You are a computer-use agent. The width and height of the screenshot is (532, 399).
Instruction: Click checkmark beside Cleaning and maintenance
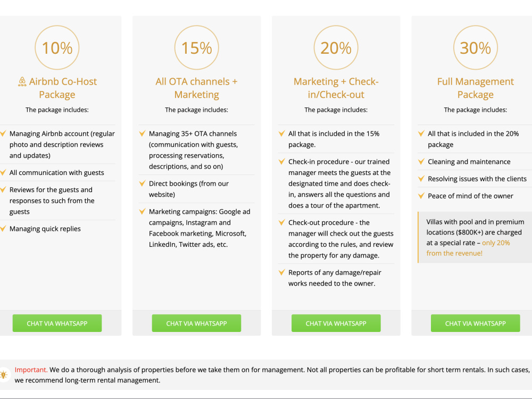421,162
